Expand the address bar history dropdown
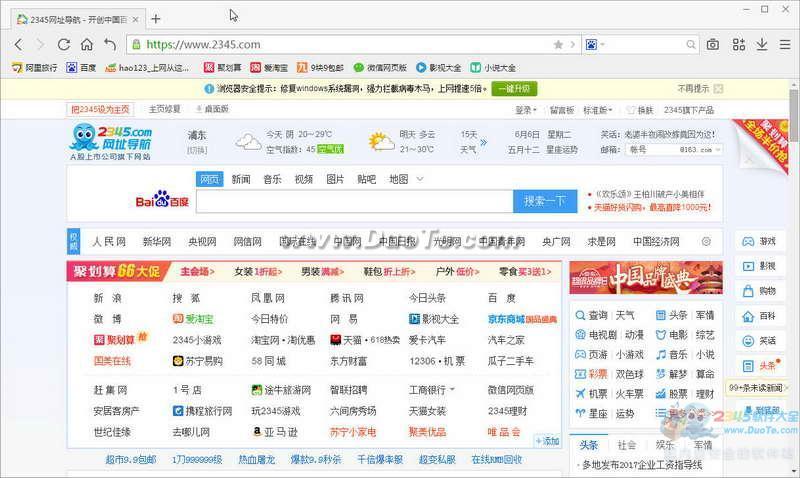This screenshot has height=478, width=800. coord(573,45)
